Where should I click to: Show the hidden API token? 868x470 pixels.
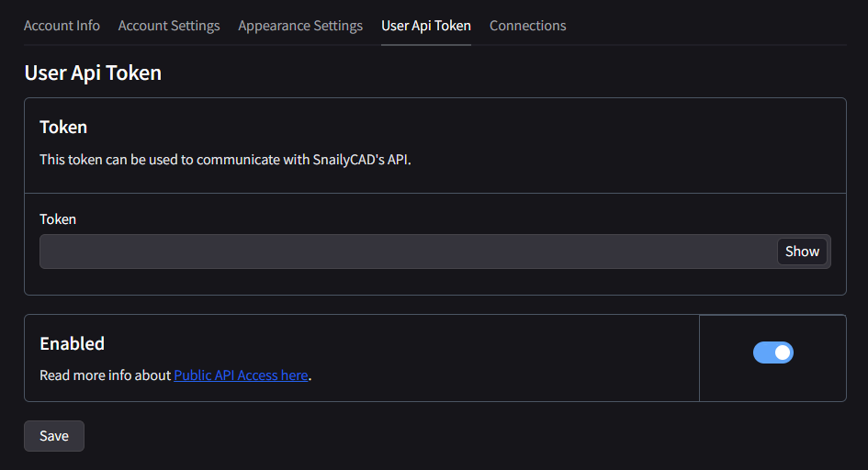(802, 251)
